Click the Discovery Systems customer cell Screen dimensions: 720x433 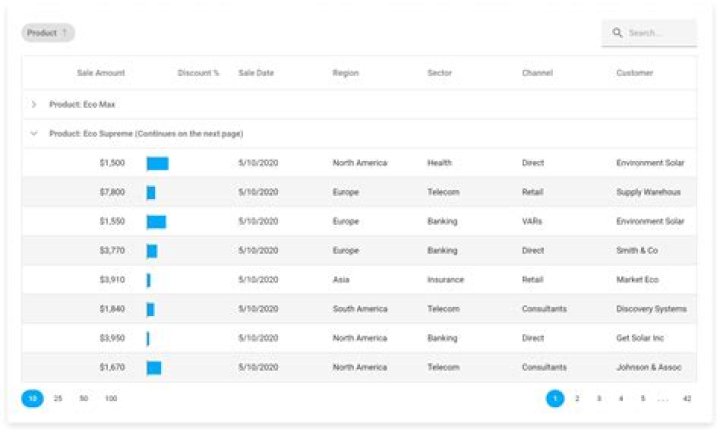coord(652,309)
